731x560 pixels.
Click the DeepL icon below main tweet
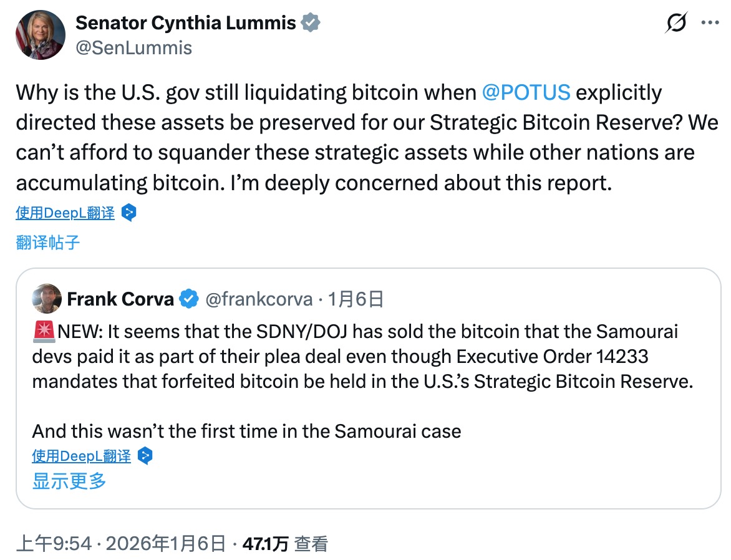click(x=128, y=213)
